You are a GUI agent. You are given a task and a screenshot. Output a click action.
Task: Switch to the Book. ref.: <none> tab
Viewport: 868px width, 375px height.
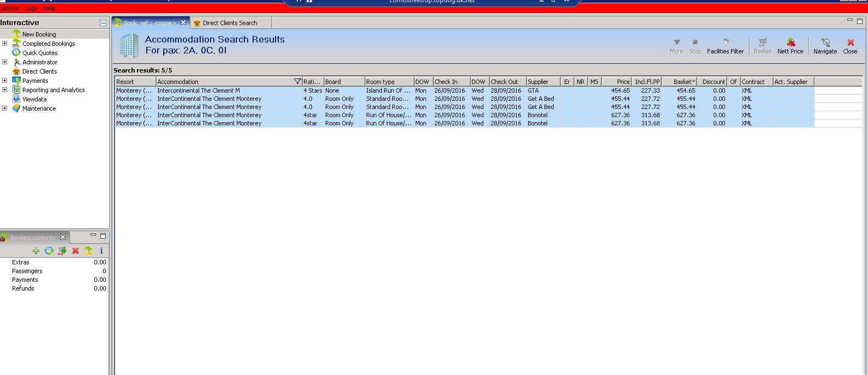pyautogui.click(x=149, y=23)
